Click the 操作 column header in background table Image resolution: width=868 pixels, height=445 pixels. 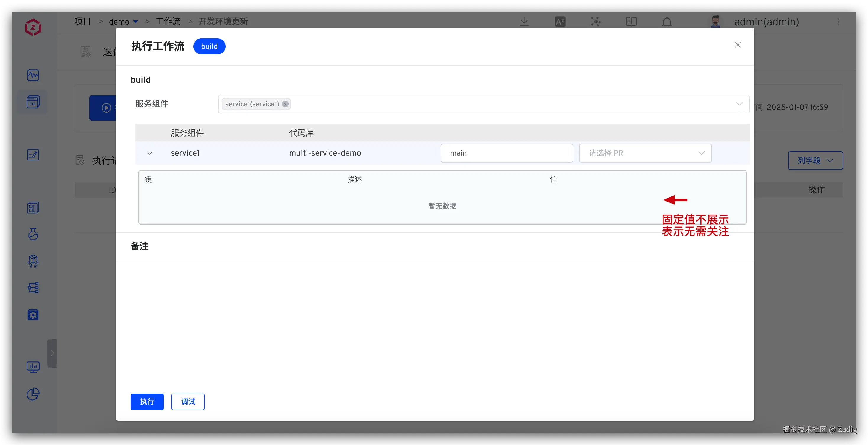[x=816, y=190]
